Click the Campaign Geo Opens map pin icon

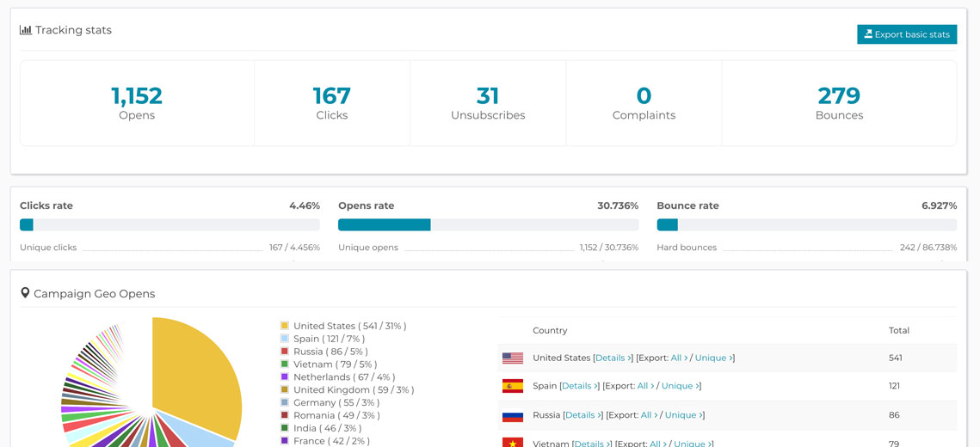click(25, 293)
